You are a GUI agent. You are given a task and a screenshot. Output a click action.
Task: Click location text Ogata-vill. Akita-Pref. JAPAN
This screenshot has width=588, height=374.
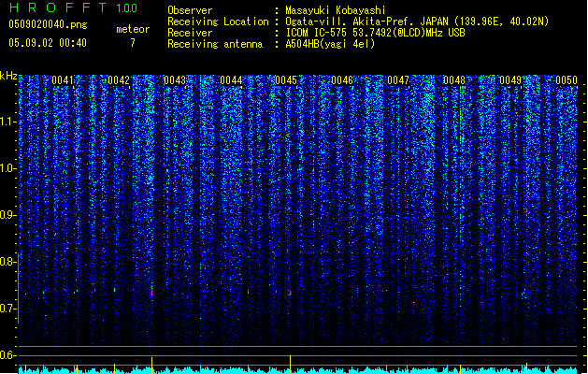point(366,22)
